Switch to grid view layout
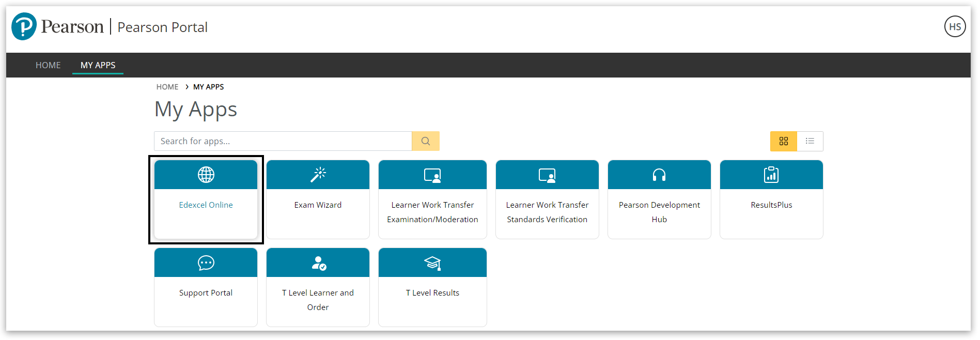980x340 pixels. [x=784, y=141]
